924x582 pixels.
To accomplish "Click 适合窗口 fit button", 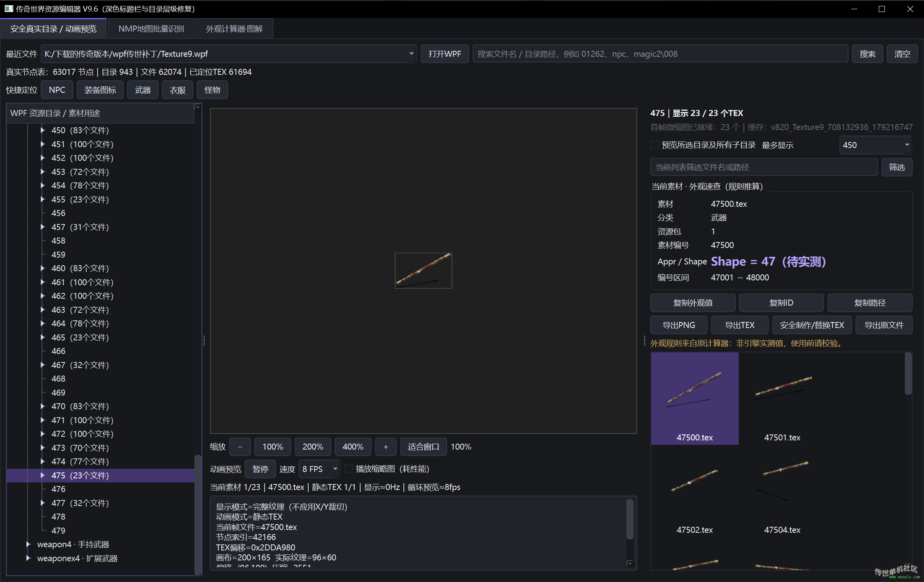I will [423, 446].
